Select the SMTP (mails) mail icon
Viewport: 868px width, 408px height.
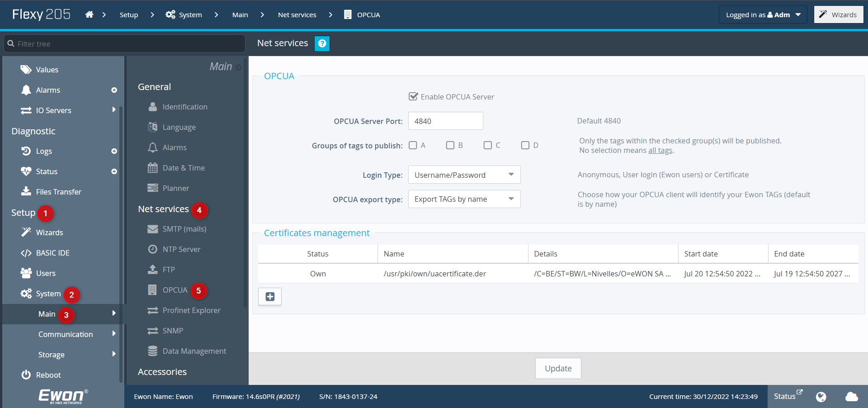point(153,228)
